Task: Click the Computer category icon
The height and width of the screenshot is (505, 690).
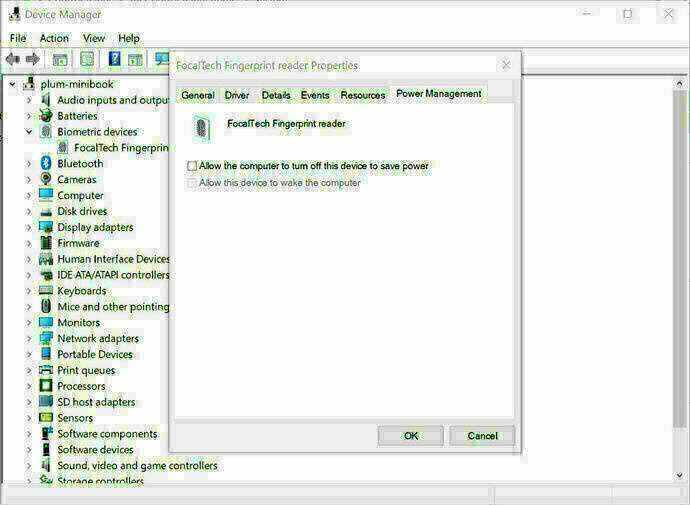Action: coord(46,195)
